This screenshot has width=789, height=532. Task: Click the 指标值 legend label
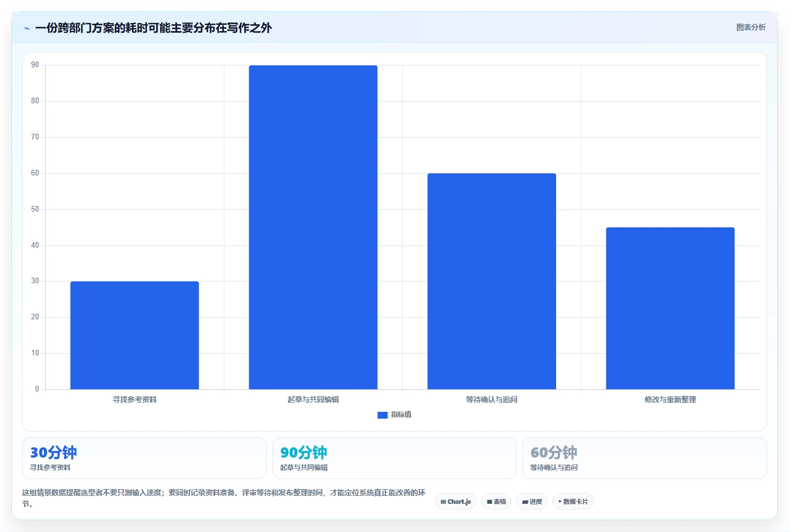pyautogui.click(x=401, y=415)
